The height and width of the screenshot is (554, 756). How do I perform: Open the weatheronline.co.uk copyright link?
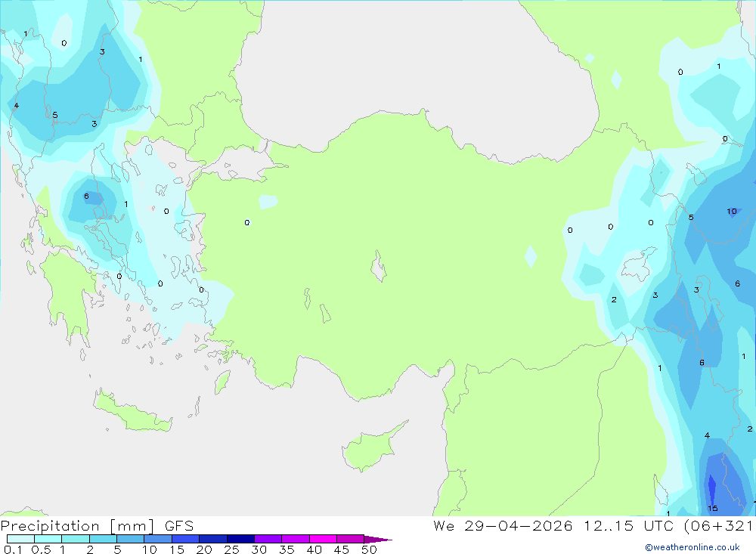click(x=692, y=547)
